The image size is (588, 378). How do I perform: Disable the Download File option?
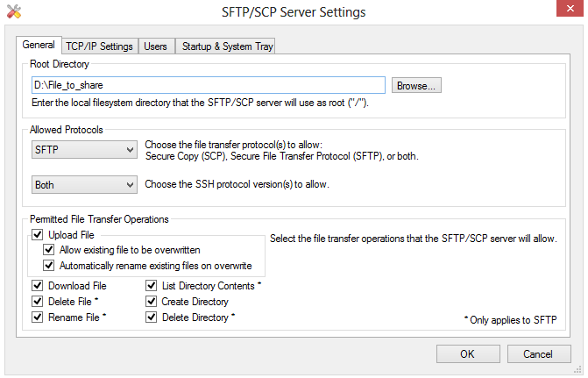pos(37,286)
